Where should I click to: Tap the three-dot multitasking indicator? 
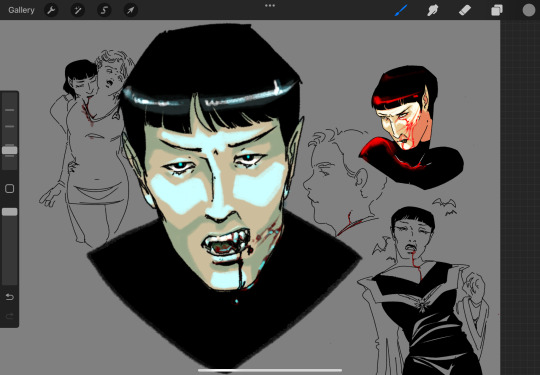click(270, 6)
